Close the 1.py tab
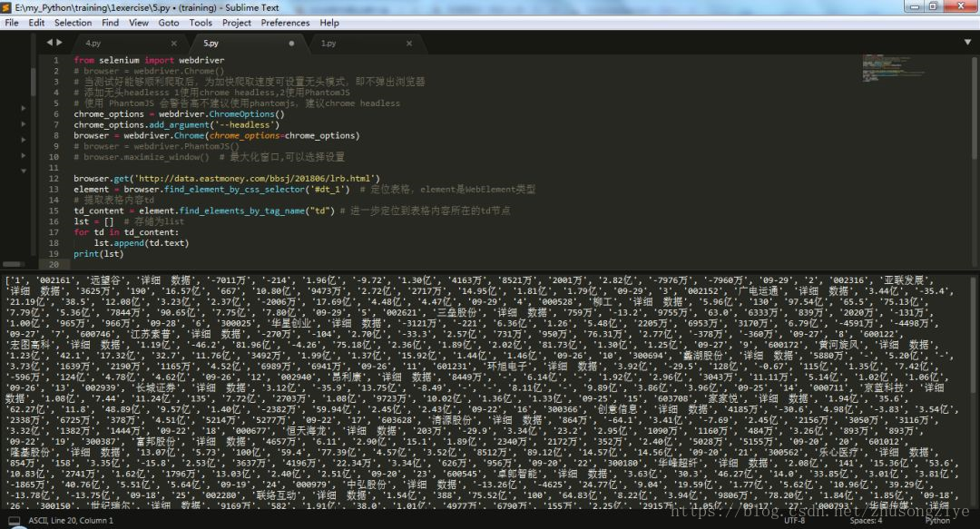980x529 pixels. [408, 44]
